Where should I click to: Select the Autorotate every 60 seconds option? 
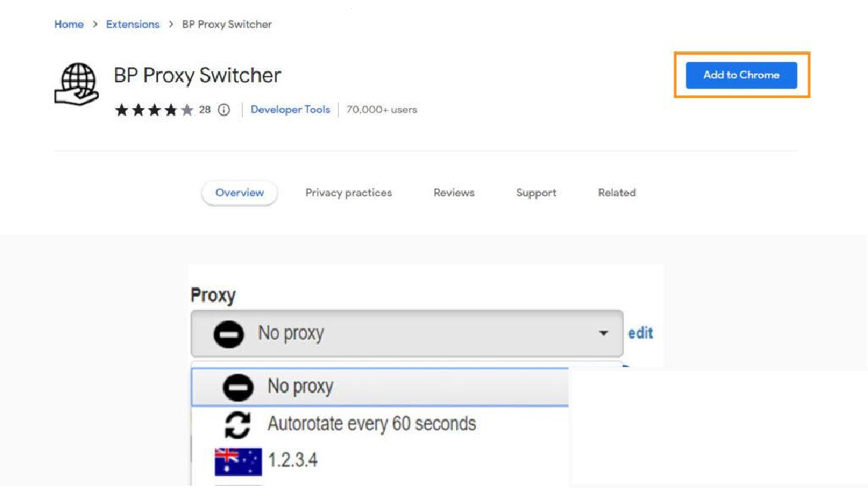380,425
